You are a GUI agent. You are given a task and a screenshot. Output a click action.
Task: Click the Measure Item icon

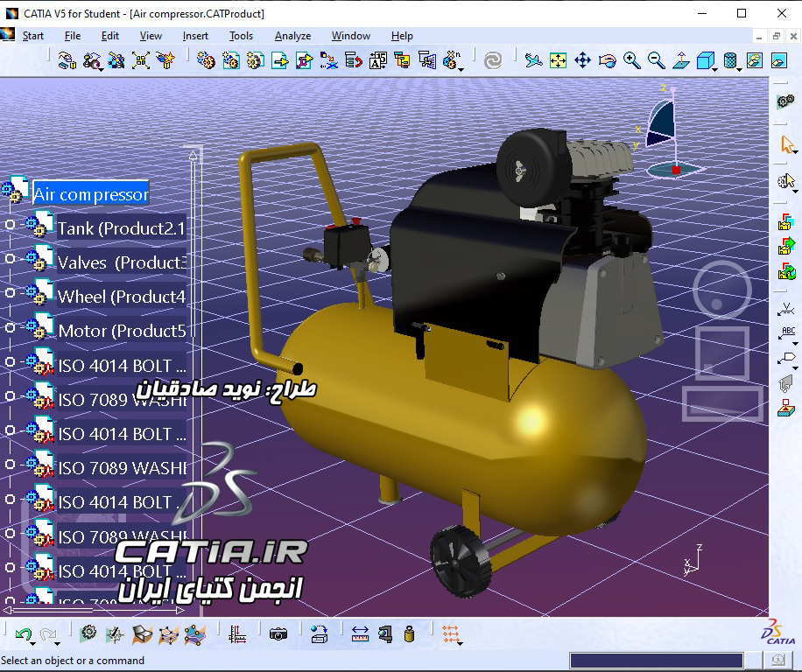pyautogui.click(x=384, y=634)
